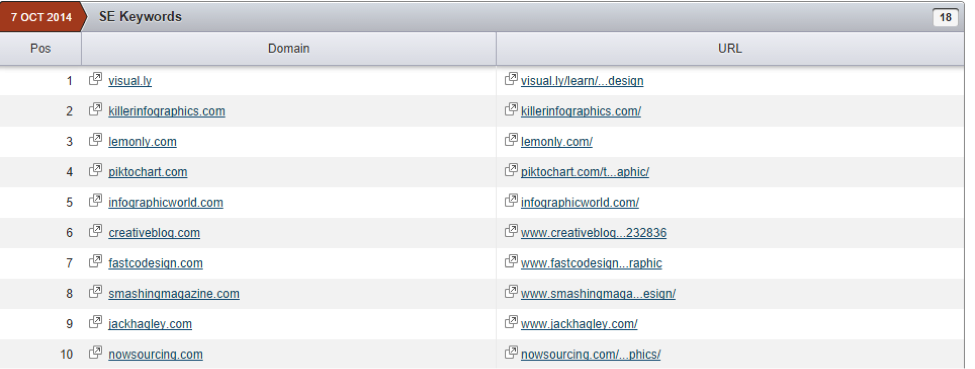Click external-link icon beside killerinfographics.com domain
Image resolution: width=975 pixels, height=369 pixels.
click(95, 110)
